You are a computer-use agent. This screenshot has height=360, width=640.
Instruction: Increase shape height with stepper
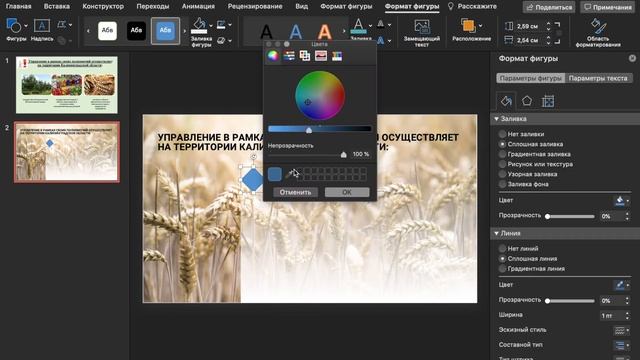point(548,24)
